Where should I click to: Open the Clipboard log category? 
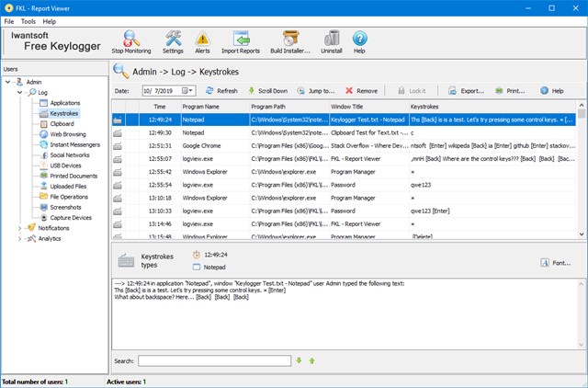tap(62, 124)
